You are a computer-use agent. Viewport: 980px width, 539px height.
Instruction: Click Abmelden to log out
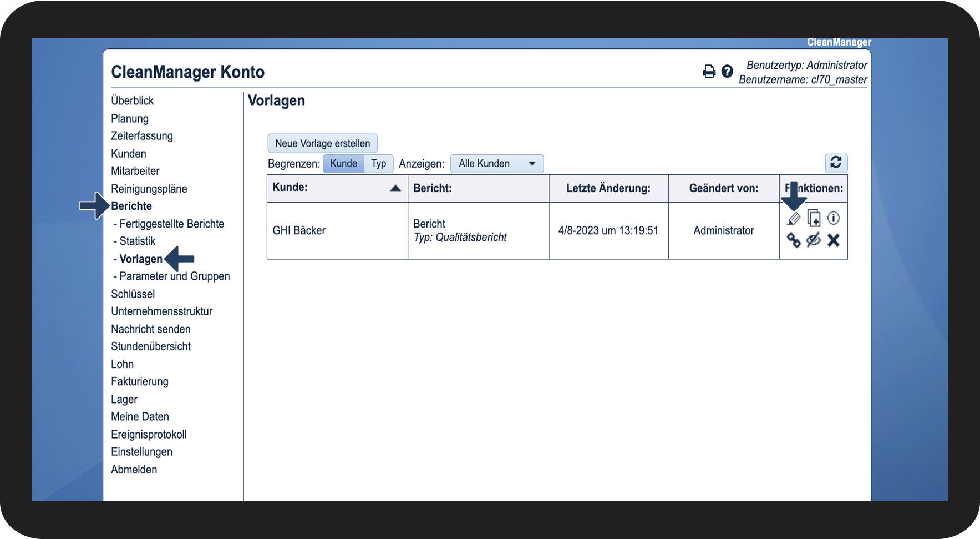[134, 470]
